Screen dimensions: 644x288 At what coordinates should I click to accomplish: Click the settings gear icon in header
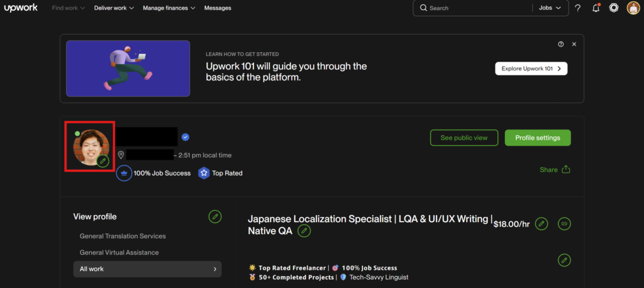[614, 8]
